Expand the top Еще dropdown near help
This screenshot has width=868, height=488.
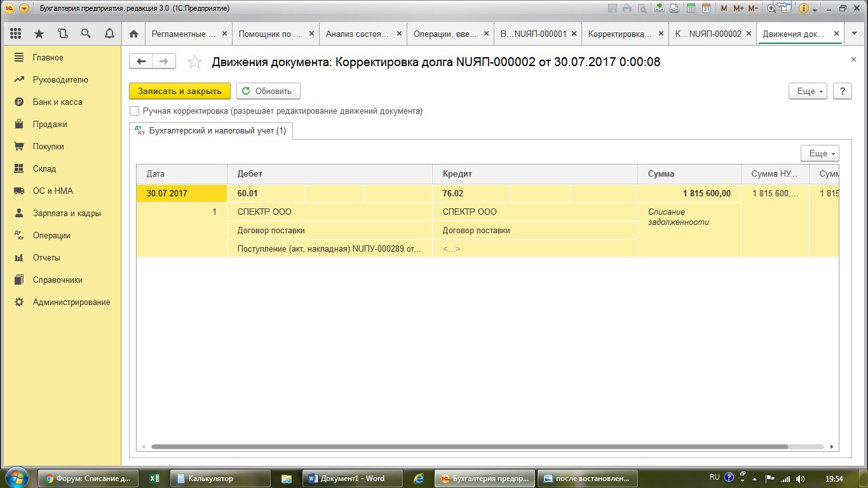[x=808, y=91]
